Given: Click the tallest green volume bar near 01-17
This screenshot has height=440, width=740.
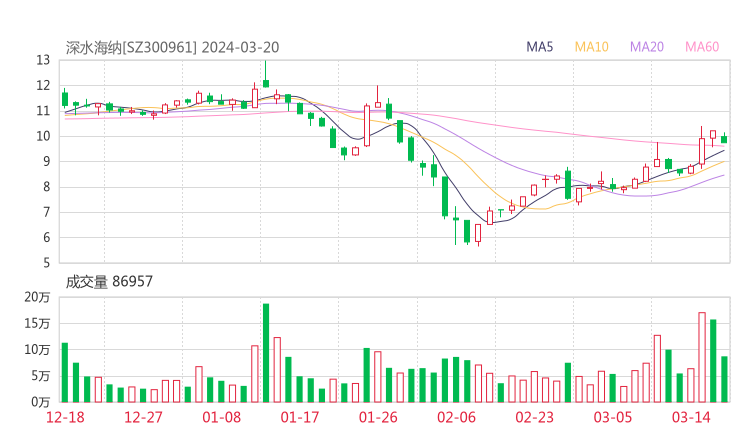Looking at the screenshot, I should (x=266, y=353).
